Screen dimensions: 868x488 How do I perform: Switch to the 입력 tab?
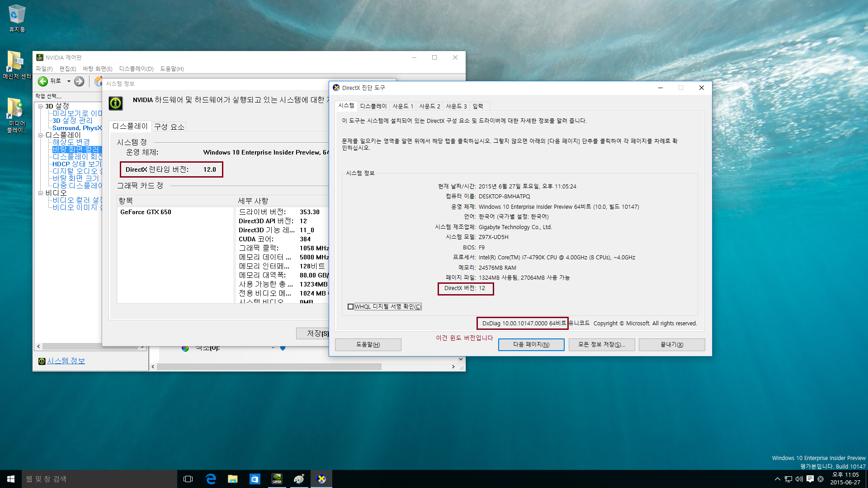tap(478, 106)
